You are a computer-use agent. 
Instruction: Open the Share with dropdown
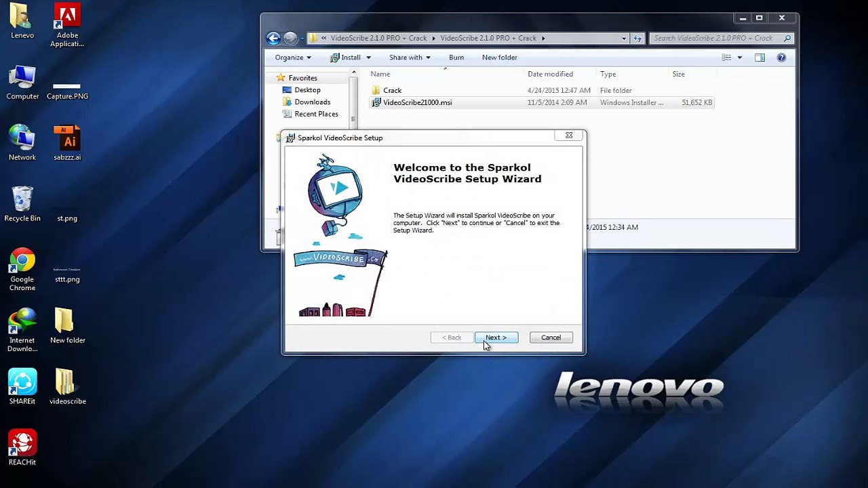[410, 58]
